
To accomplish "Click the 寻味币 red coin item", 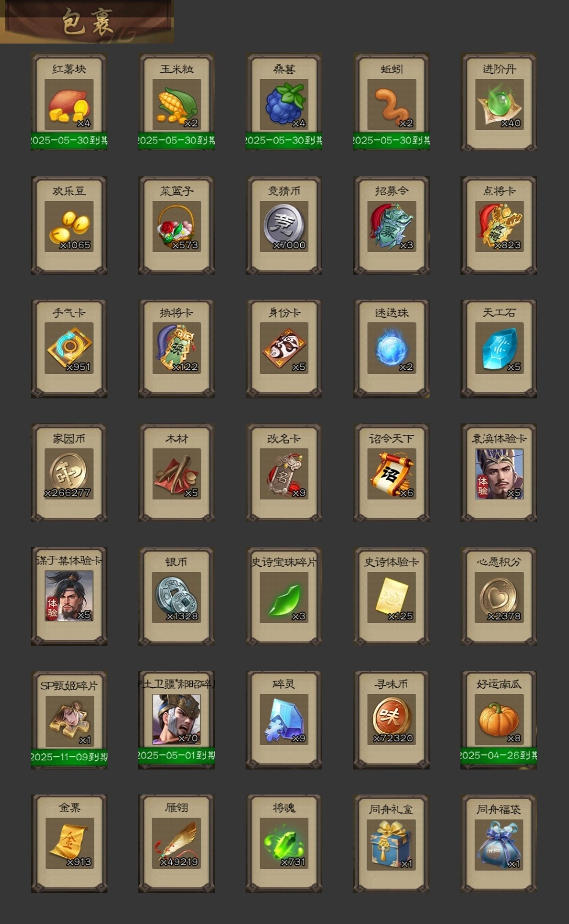I will tap(391, 720).
